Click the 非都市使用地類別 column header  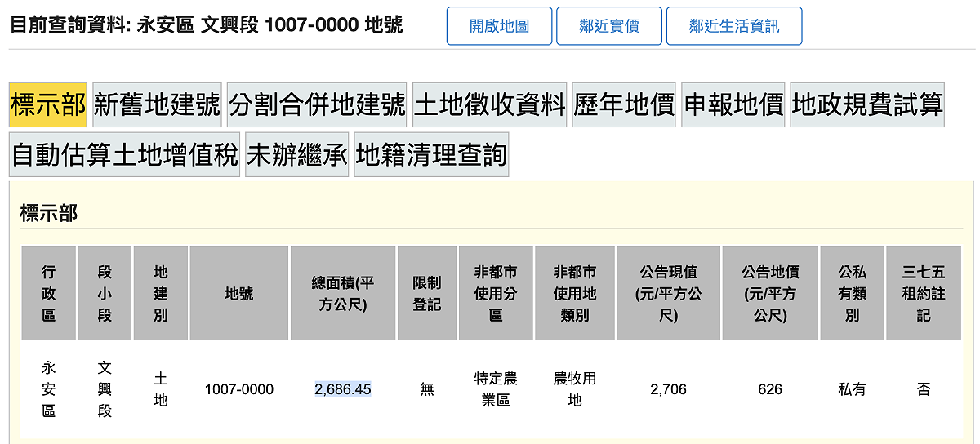(x=575, y=293)
